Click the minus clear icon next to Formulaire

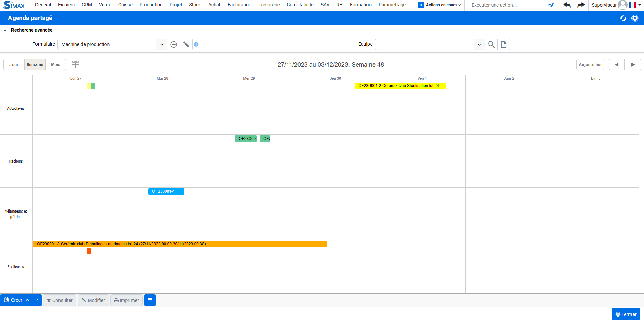(x=173, y=44)
